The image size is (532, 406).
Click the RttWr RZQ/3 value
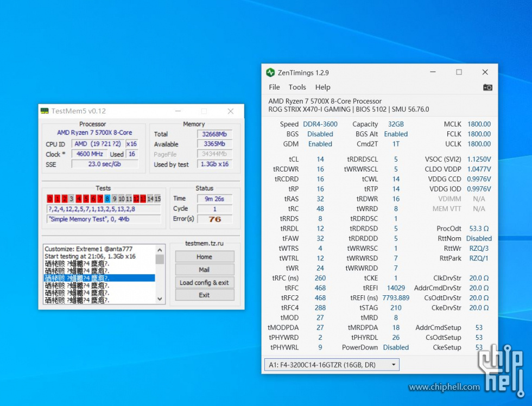pos(479,248)
